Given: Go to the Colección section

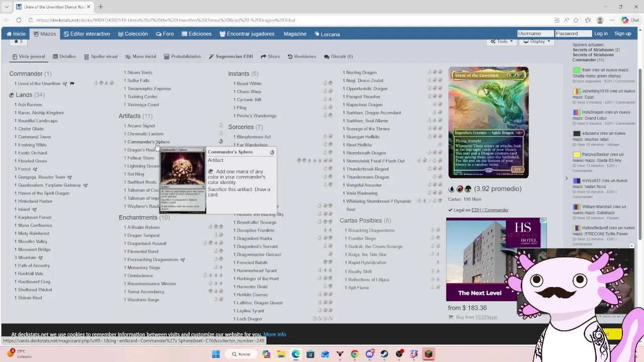Looking at the screenshot, I should coord(133,34).
